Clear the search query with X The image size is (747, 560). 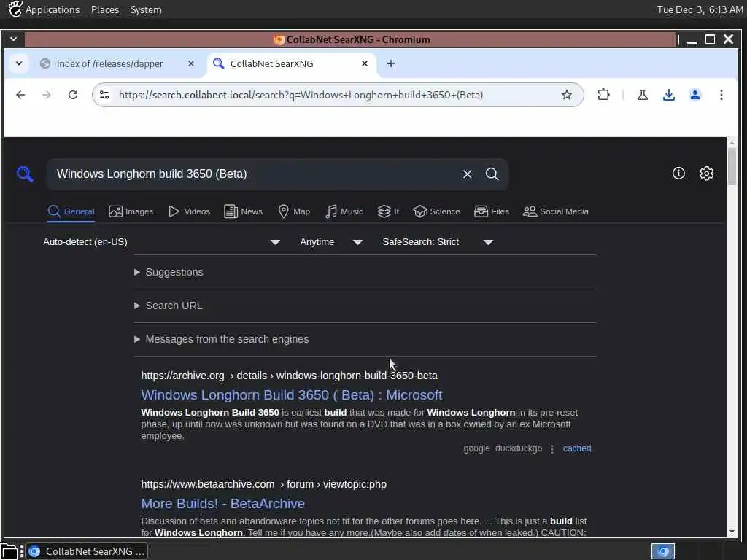[467, 174]
